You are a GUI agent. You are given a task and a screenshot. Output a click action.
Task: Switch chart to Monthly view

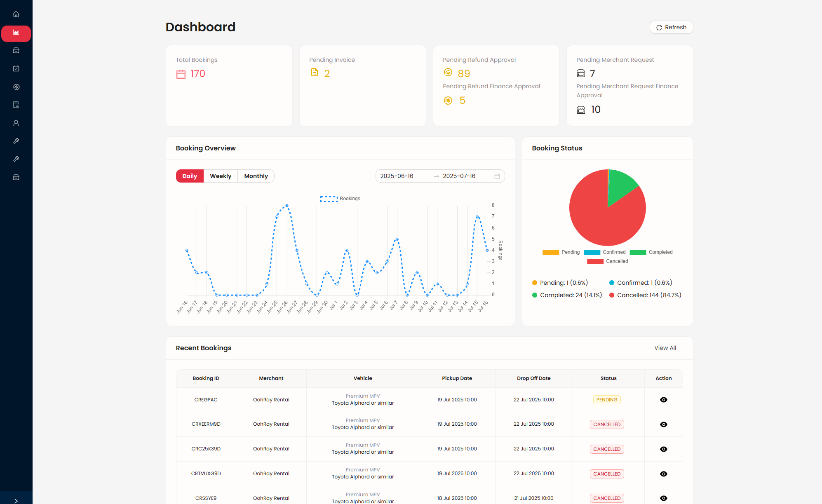point(256,176)
